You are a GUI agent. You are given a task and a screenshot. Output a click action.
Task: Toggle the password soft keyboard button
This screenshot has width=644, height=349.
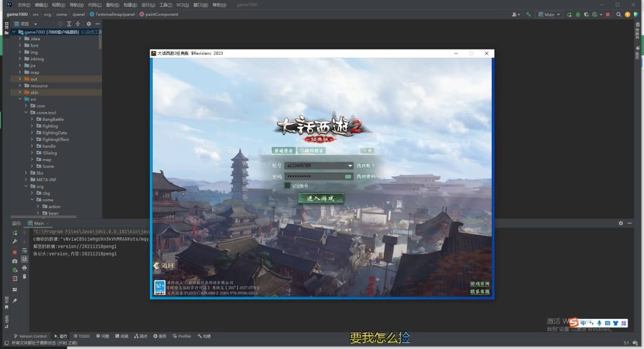click(x=348, y=177)
